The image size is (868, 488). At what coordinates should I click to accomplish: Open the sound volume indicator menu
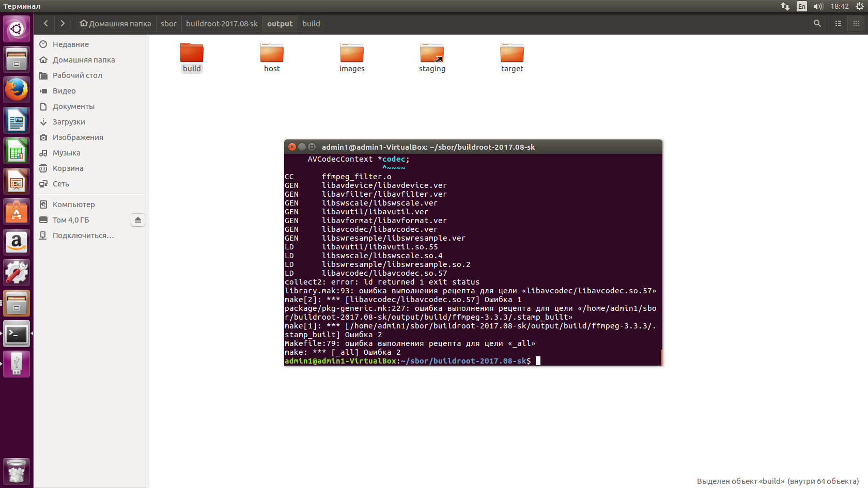click(818, 6)
